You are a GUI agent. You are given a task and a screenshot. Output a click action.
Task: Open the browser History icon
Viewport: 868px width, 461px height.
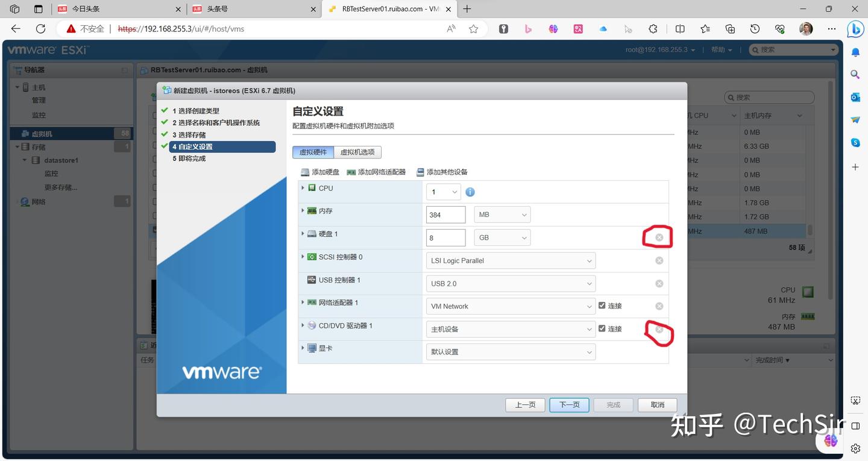click(x=755, y=29)
